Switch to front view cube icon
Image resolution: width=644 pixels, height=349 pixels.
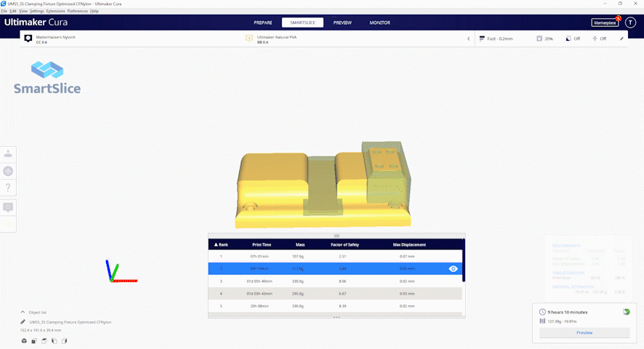[x=34, y=341]
